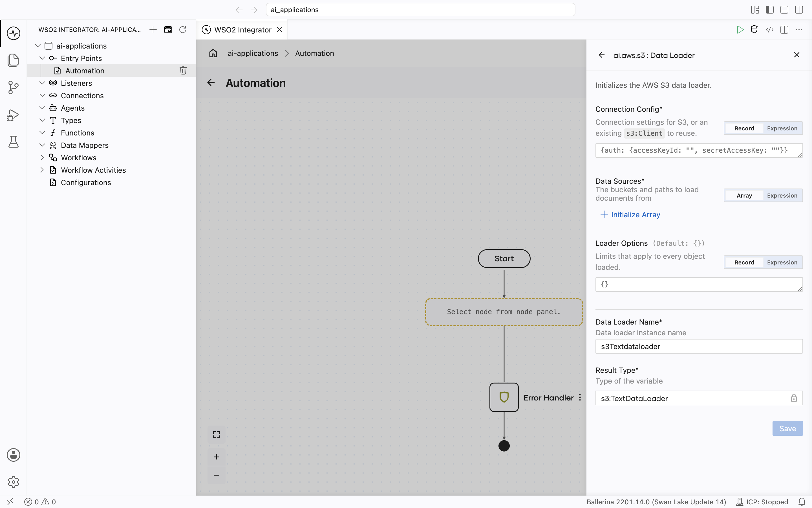The image size is (812, 508).
Task: Refresh the integrator project tree
Action: [182, 30]
